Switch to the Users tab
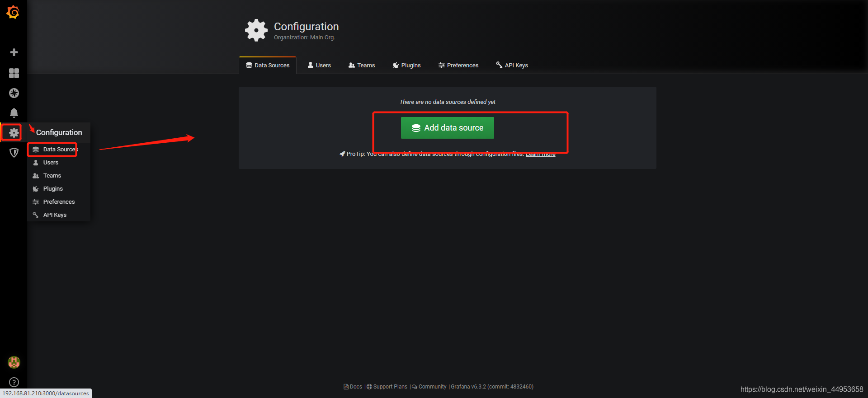This screenshot has height=398, width=868. pos(319,66)
